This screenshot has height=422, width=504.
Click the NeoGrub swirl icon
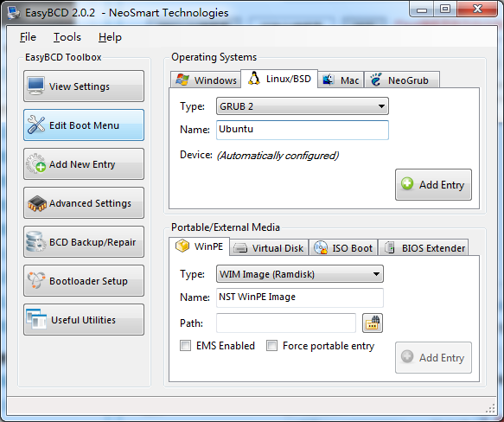click(375, 80)
